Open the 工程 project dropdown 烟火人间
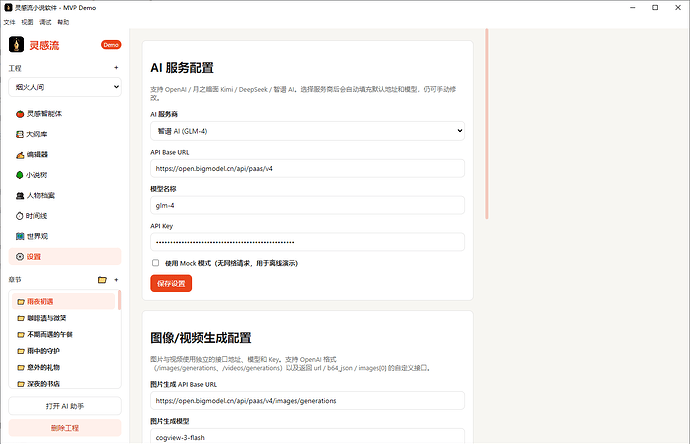Image resolution: width=690 pixels, height=444 pixels. 65,87
